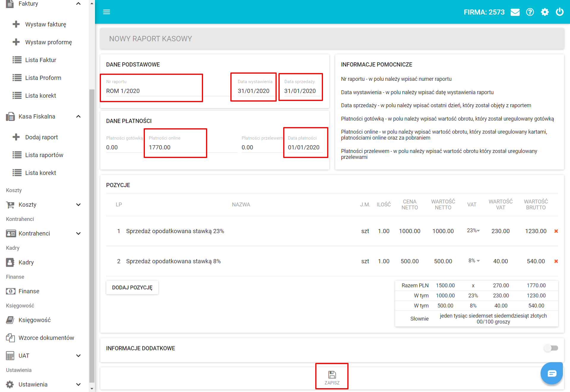Toggle Informacje dodatkowe switch
The height and width of the screenshot is (392, 570).
551,348
